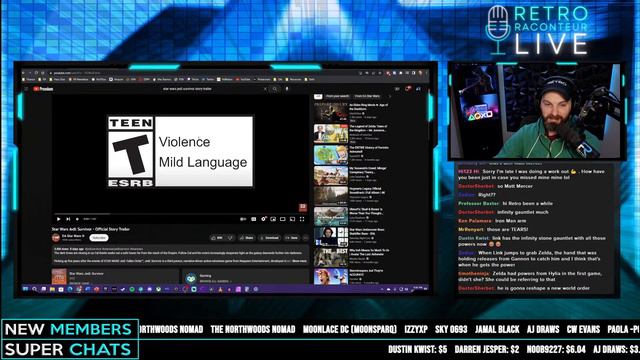Open the YouTube hamburger guide menu
The image size is (640, 360).
click(x=26, y=89)
